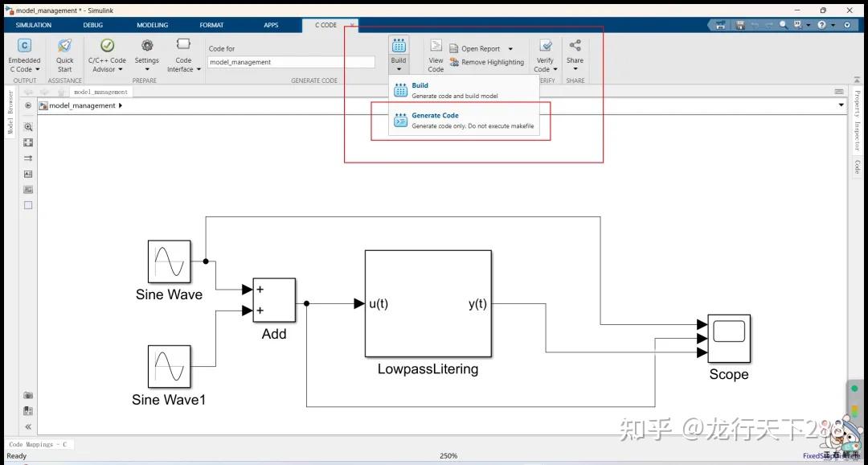Open the C/C++ Code Advisor icon

point(107,45)
